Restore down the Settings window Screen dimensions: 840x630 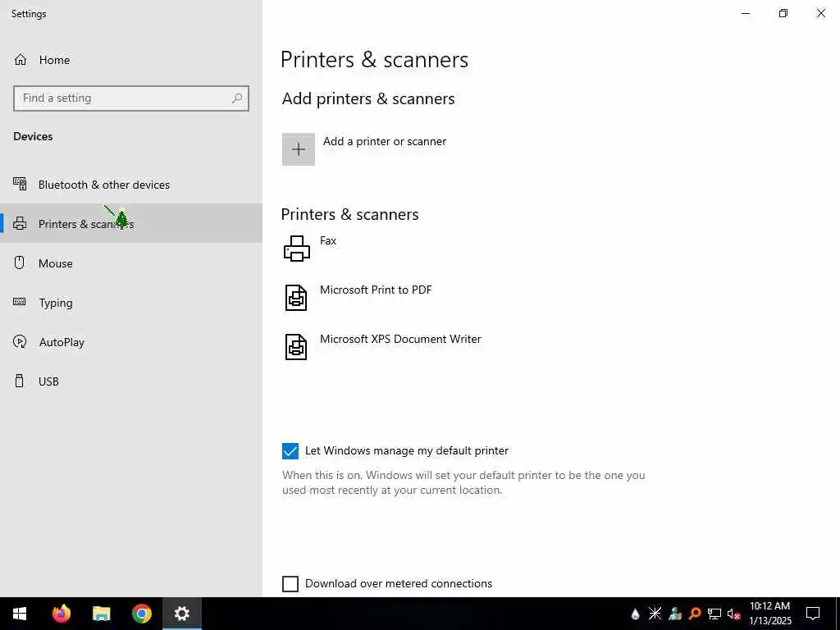[x=783, y=13]
